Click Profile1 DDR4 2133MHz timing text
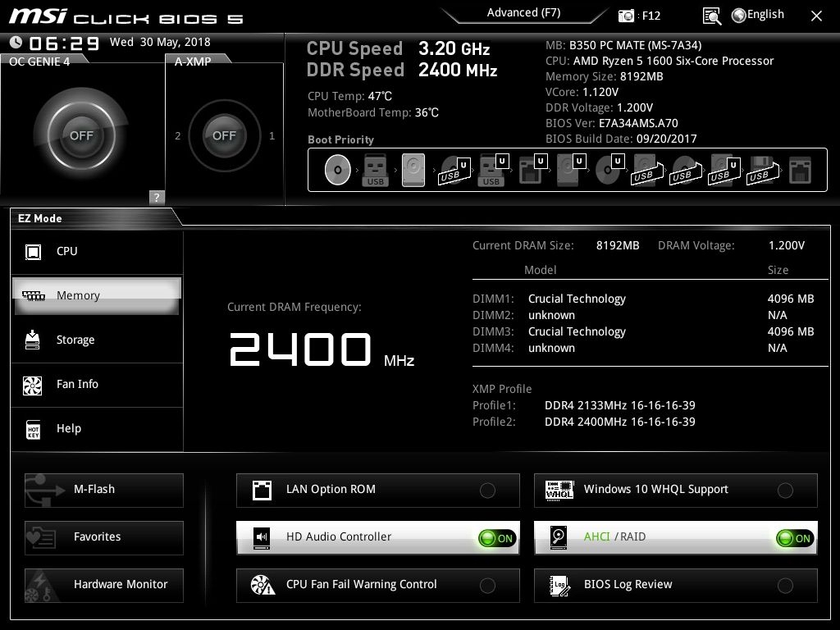Viewport: 840px width, 630px height. pyautogui.click(x=620, y=405)
